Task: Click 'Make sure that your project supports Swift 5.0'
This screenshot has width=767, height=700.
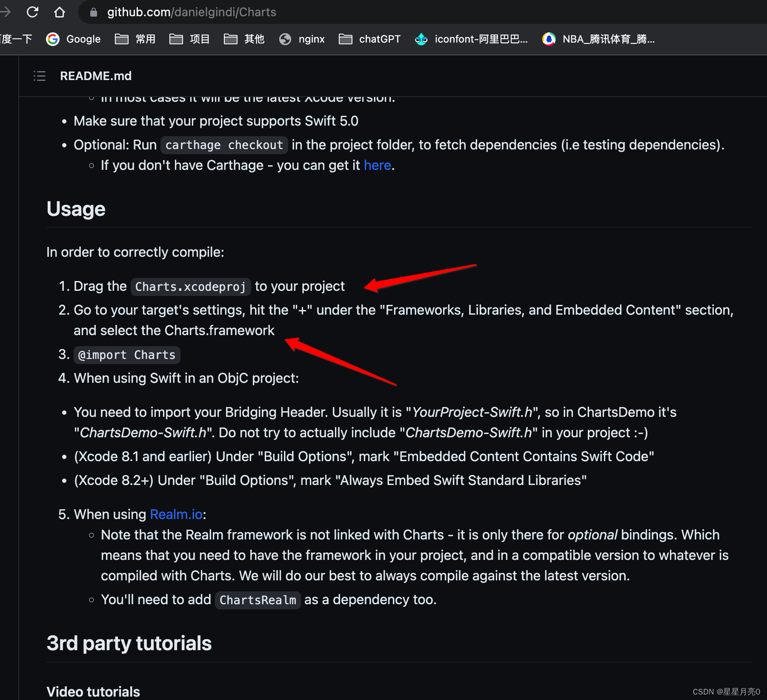Action: click(216, 121)
